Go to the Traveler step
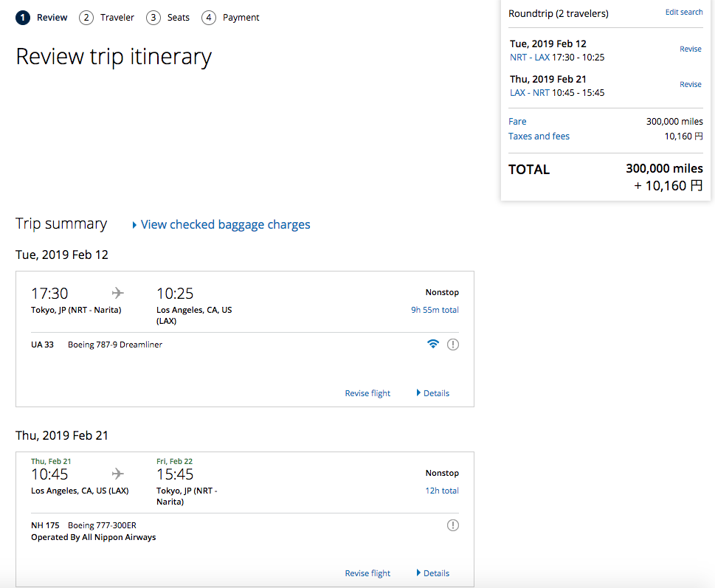715x588 pixels. 117,18
